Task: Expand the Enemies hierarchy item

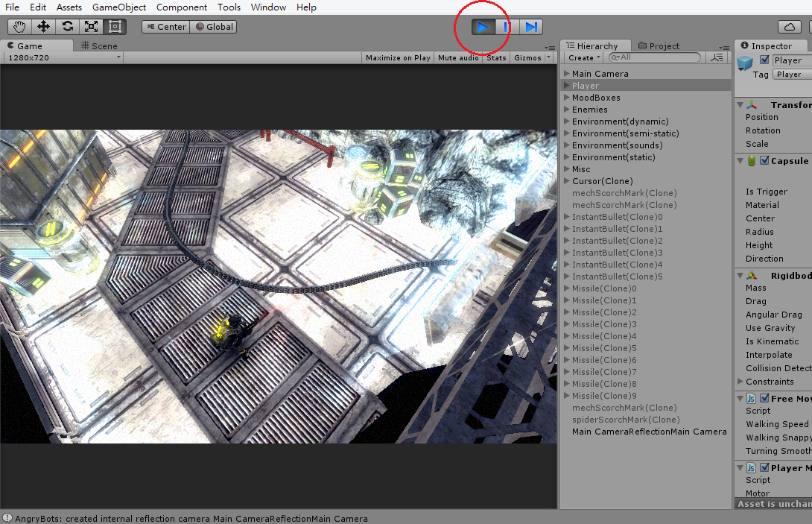Action: [567, 110]
